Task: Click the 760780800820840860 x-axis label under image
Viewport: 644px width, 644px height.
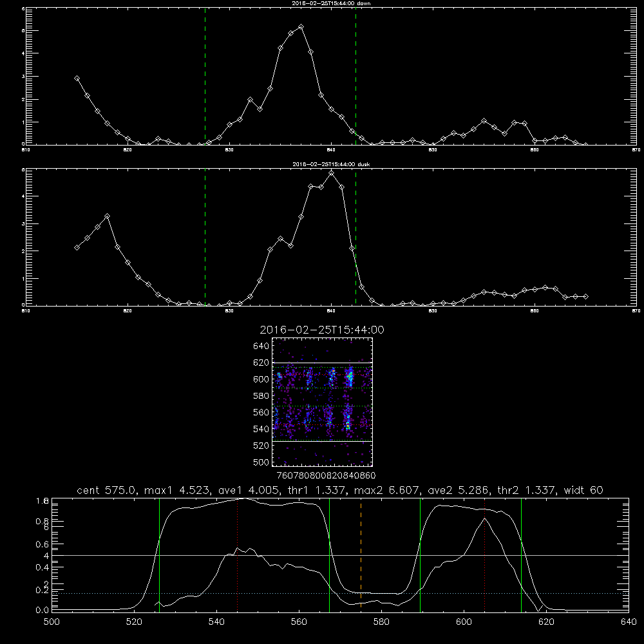Action: (326, 475)
